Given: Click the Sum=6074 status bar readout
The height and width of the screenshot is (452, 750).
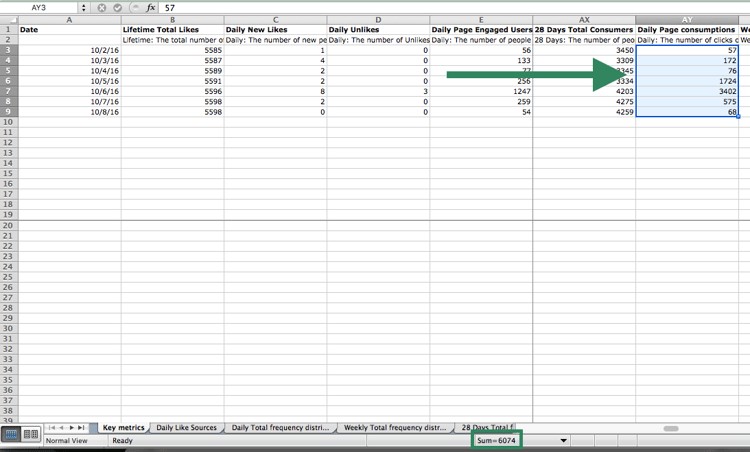Looking at the screenshot, I should (496, 440).
